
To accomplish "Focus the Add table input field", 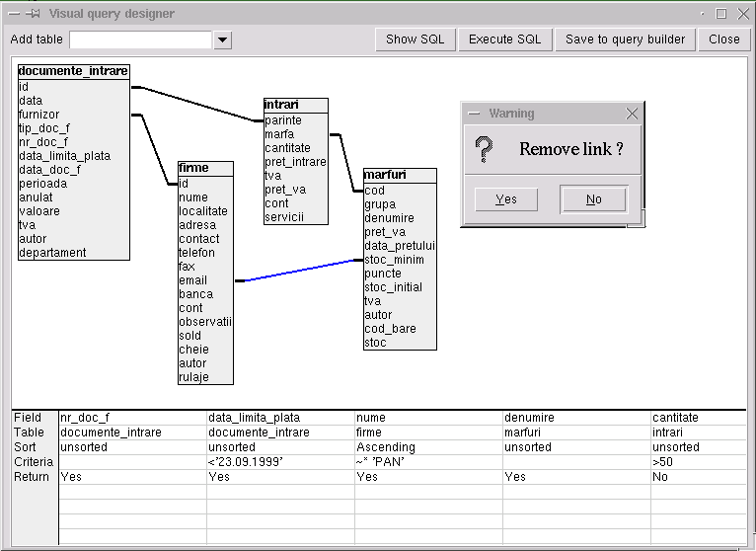I will pyautogui.click(x=141, y=40).
